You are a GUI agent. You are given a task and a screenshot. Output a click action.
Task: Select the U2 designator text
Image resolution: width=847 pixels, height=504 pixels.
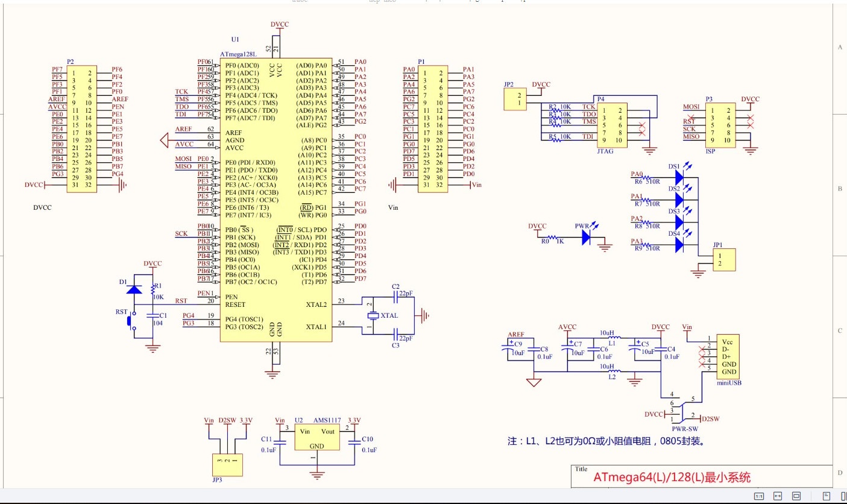click(298, 420)
